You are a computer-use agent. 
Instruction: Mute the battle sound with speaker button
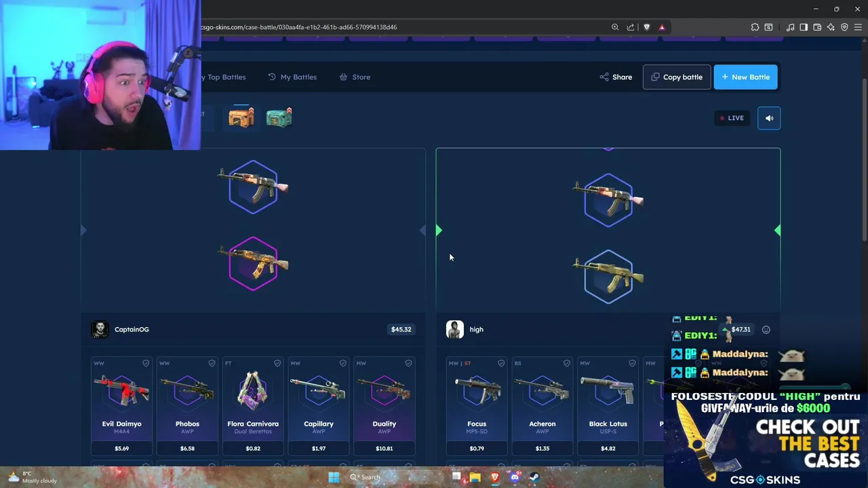click(x=769, y=118)
